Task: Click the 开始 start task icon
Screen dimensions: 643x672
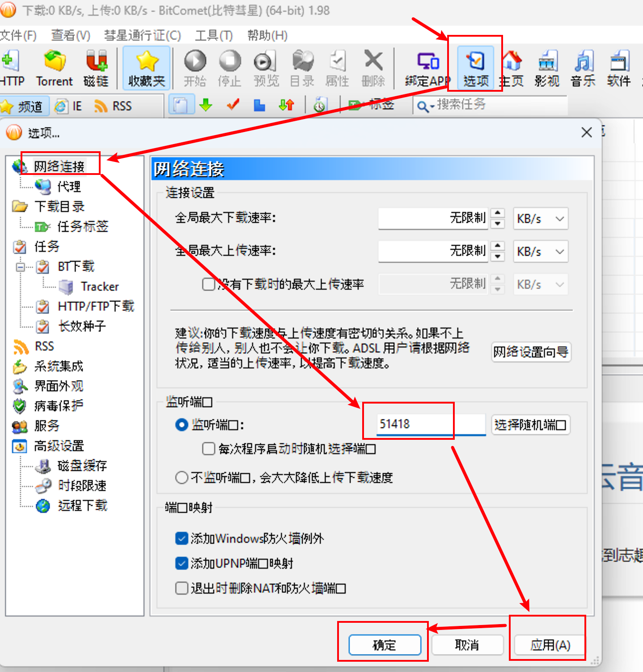Action: 195,68
